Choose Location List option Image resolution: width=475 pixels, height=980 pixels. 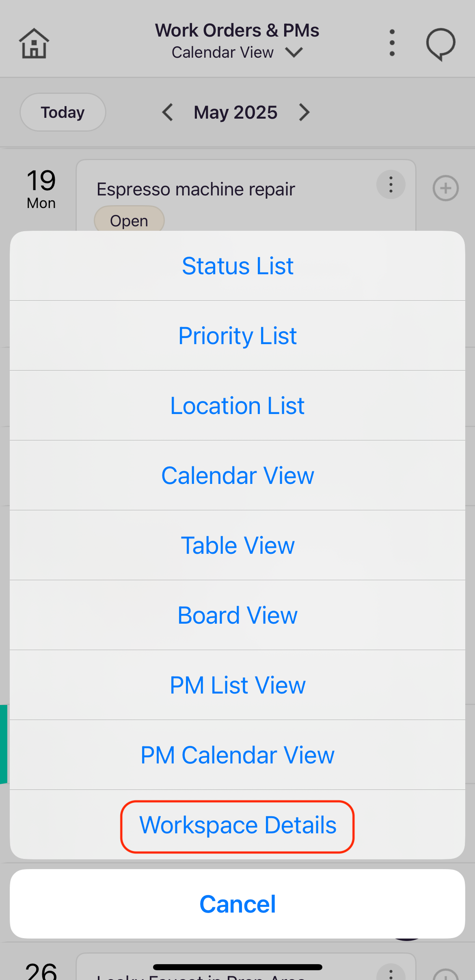point(237,406)
